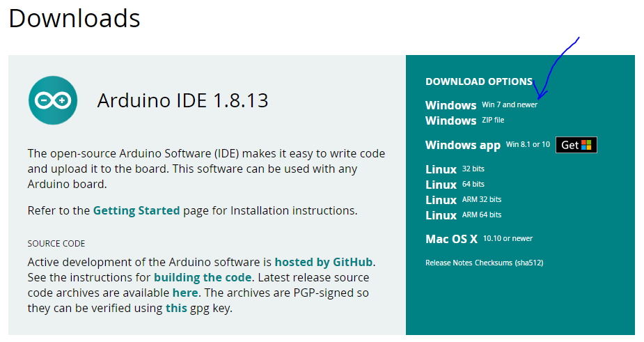Download Linux ARM 32 bits version

463,200
